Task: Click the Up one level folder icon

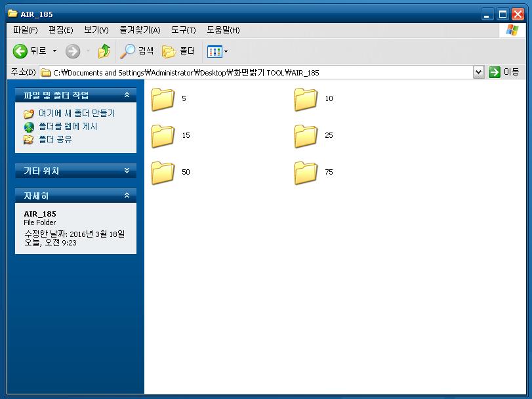Action: click(x=104, y=51)
